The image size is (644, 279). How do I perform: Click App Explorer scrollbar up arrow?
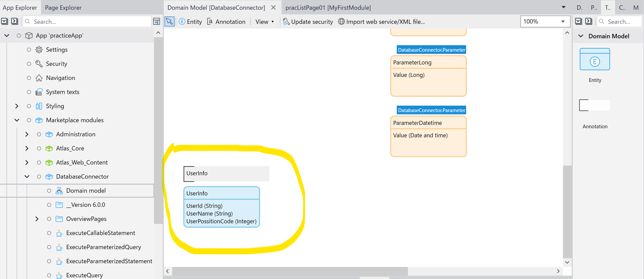pos(158,33)
